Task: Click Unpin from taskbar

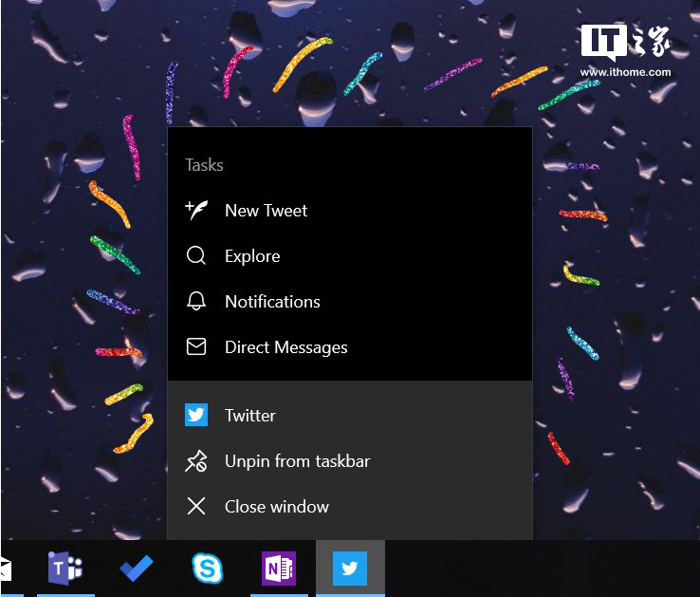Action: [x=350, y=461]
